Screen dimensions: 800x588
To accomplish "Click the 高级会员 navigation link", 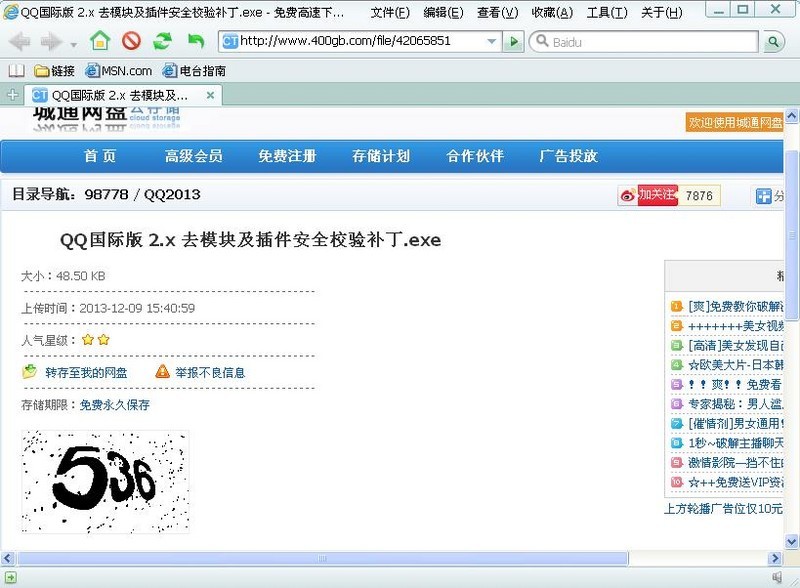I will (194, 156).
